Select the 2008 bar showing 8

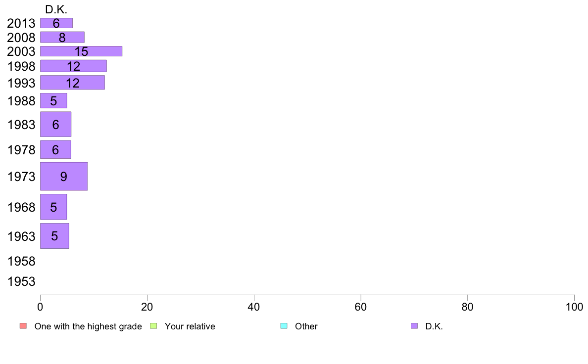[x=62, y=37]
